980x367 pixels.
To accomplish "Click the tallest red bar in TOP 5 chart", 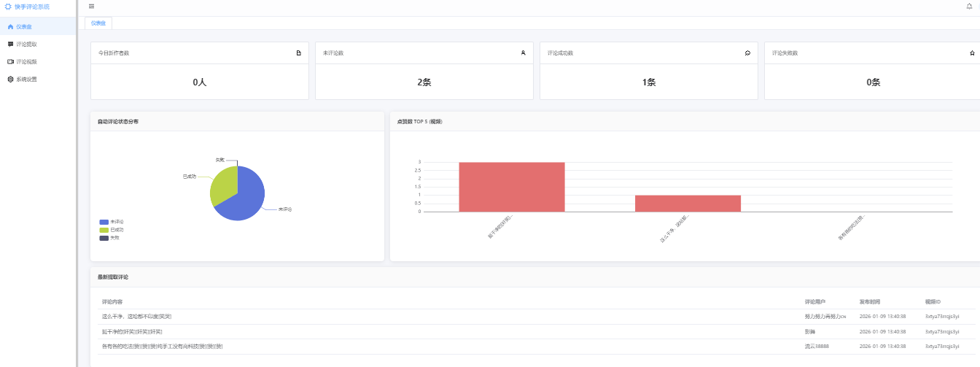I will [511, 187].
